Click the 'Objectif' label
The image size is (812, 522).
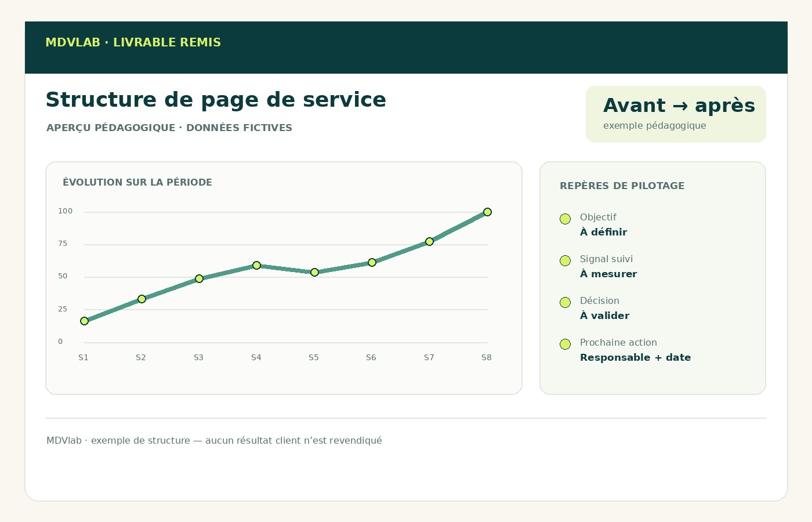(x=598, y=217)
